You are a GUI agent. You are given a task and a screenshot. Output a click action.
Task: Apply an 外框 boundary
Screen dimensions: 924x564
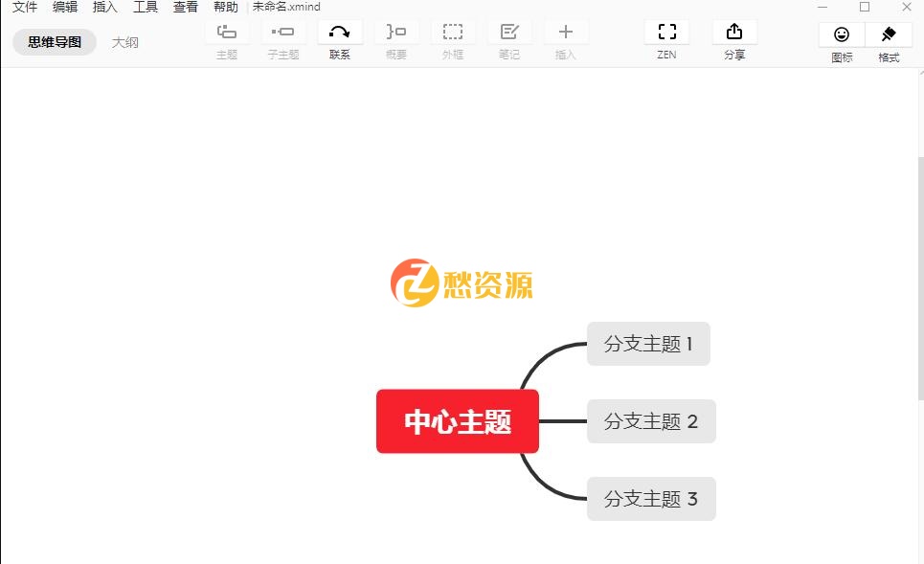point(453,38)
